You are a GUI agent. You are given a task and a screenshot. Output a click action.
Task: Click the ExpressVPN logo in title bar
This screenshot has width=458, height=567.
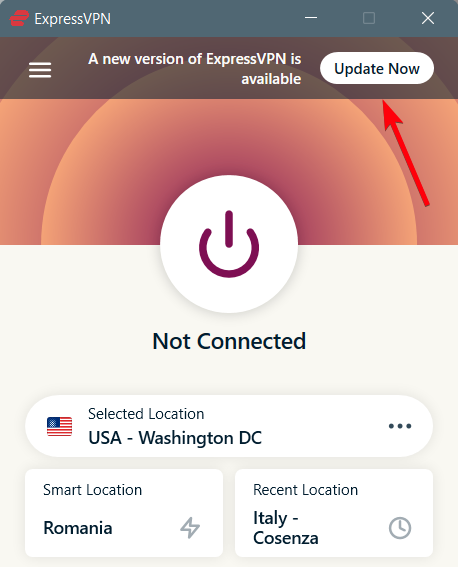19,18
